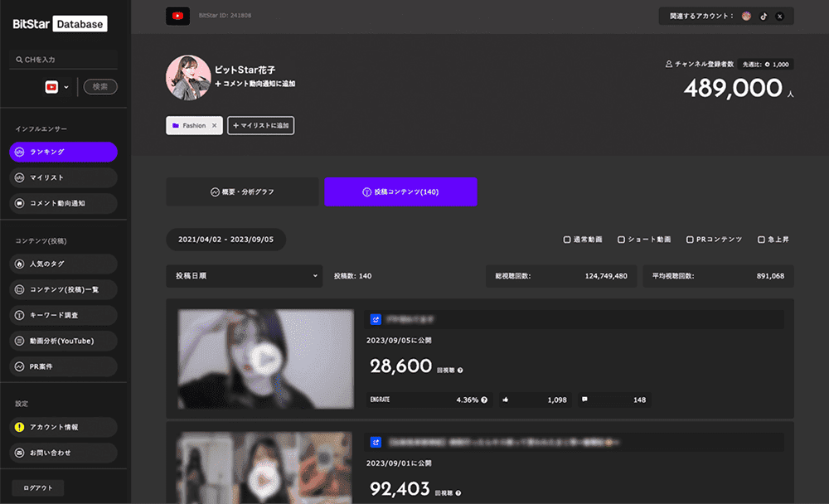The height and width of the screenshot is (504, 829).
Task: Open コメント動向通知 in the sidebar
Action: pos(64,203)
